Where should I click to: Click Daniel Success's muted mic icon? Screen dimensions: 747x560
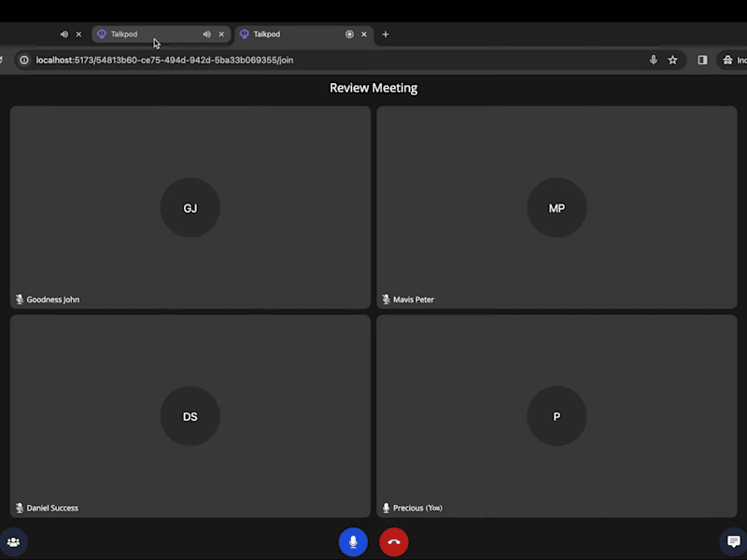click(20, 508)
